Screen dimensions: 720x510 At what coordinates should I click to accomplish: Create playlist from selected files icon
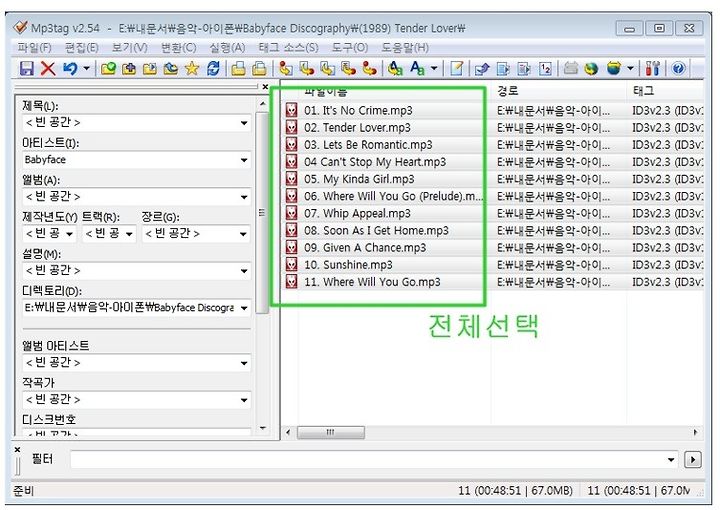coord(524,69)
